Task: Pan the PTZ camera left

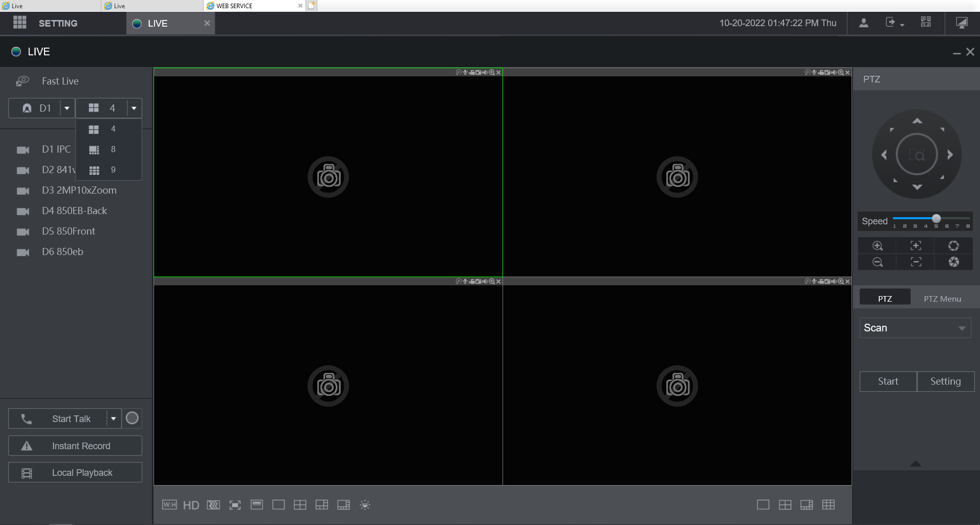Action: click(x=884, y=155)
